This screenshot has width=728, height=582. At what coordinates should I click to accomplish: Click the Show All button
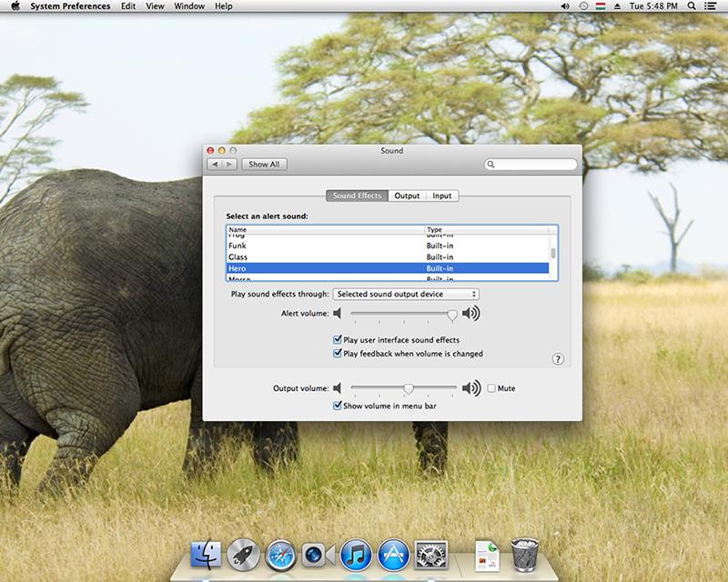[x=264, y=165]
